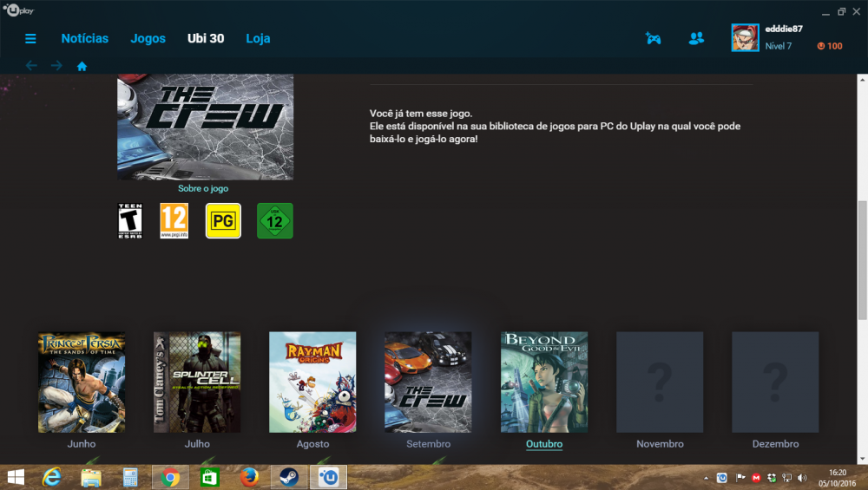Switch to the Jogos tab

coord(148,38)
